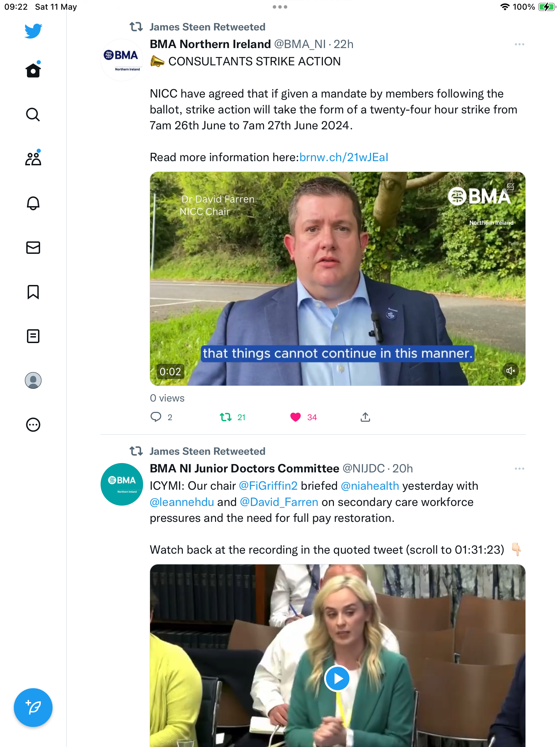The width and height of the screenshot is (560, 747).
Task: Open the brnw.ch/21wJEaI link
Action: pos(344,157)
